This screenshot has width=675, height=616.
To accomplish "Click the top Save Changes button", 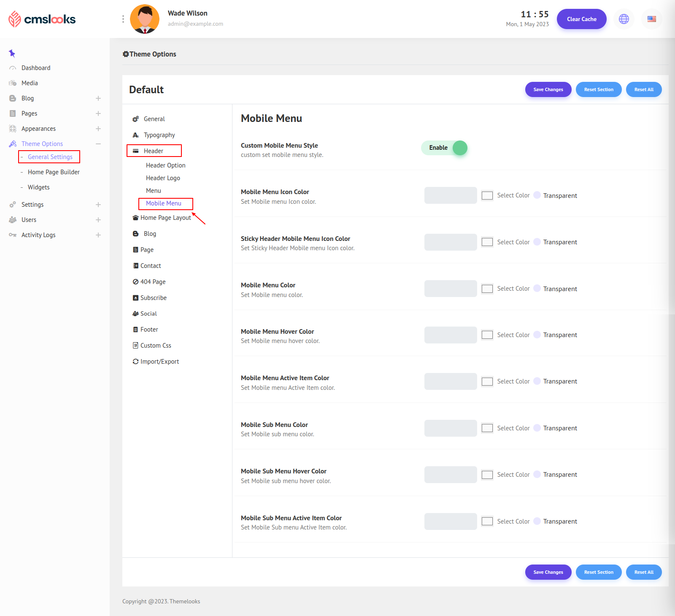I will [548, 89].
